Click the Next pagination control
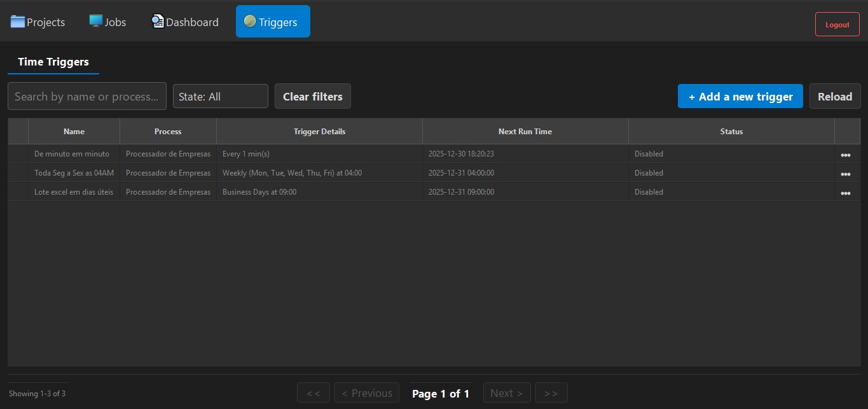This screenshot has height=409, width=868. pyautogui.click(x=506, y=392)
